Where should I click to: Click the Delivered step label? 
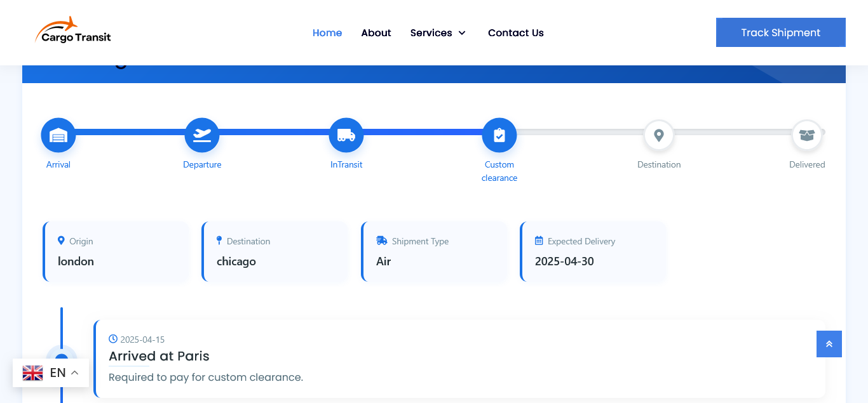(x=807, y=164)
